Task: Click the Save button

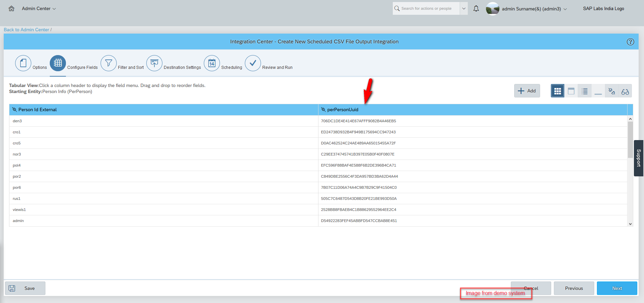Action: point(25,288)
